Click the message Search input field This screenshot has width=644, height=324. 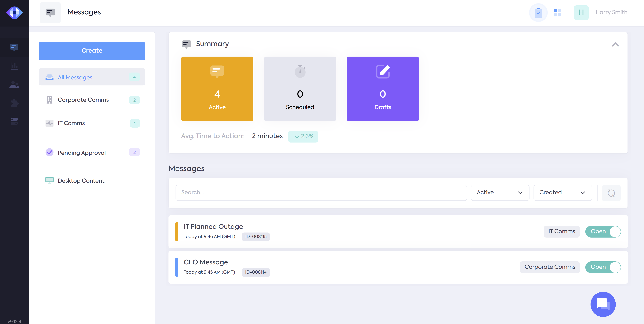point(321,192)
